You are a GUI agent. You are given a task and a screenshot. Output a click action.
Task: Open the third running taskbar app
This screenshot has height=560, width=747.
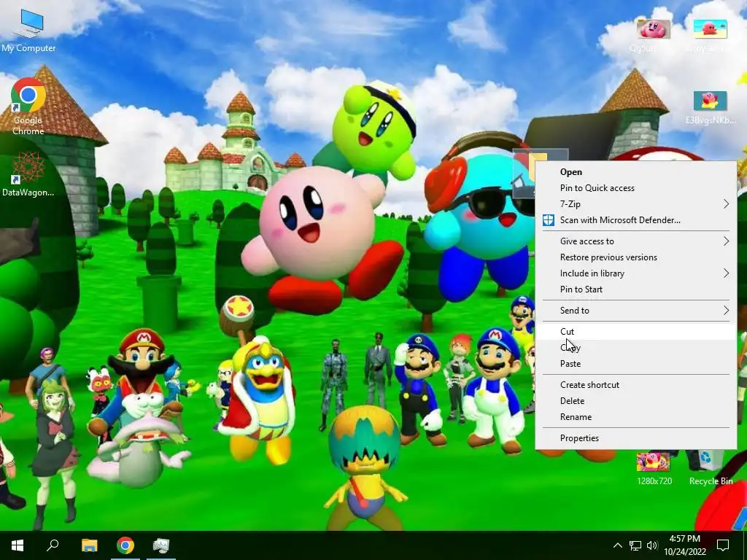pos(161,545)
